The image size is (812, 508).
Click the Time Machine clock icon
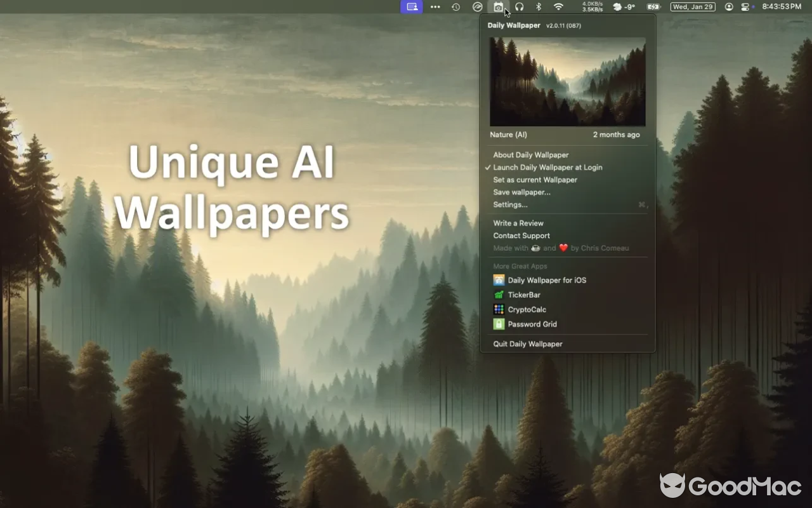click(x=455, y=7)
